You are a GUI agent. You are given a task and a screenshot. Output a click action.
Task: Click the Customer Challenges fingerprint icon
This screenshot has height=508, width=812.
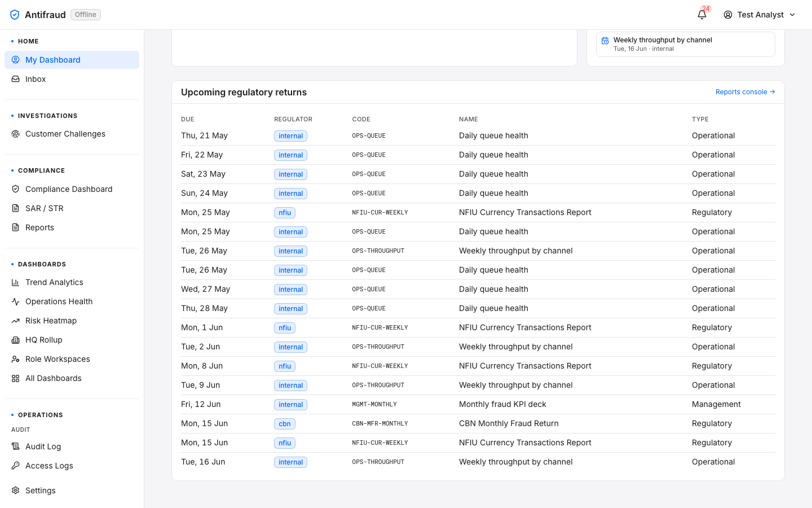[16, 134]
